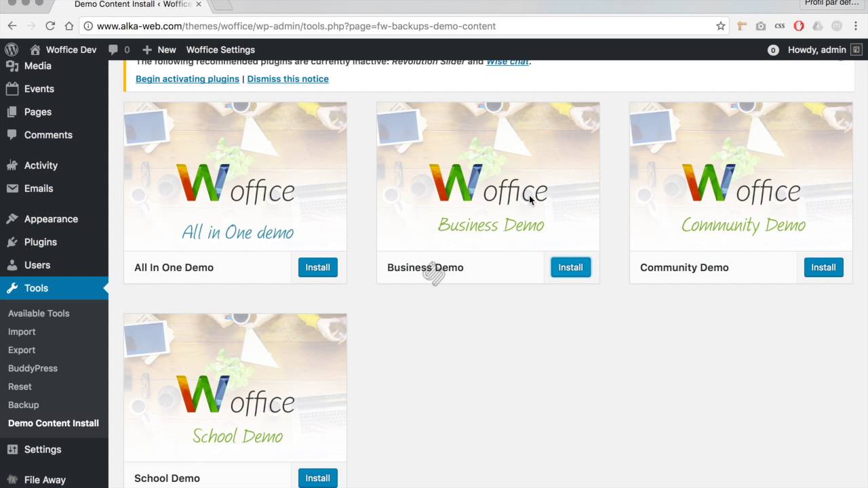This screenshot has height=488, width=868.
Task: Click the Settings sidebar icon
Action: coord(12,449)
